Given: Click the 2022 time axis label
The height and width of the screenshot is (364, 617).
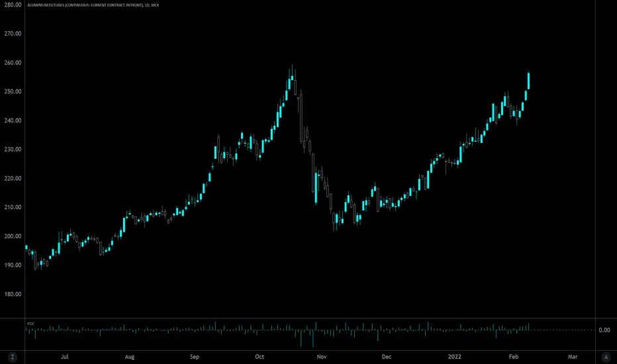Looking at the screenshot, I should [x=455, y=357].
